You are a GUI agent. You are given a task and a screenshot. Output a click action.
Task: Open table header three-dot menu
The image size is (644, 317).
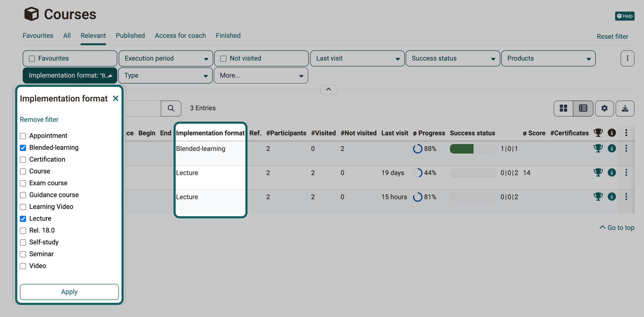click(626, 133)
